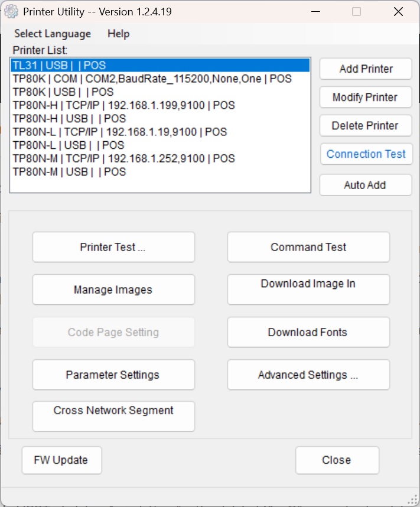The image size is (420, 507).
Task: Select TP80N-L TCP/IP 192.168.1.19 printer
Action: [119, 132]
